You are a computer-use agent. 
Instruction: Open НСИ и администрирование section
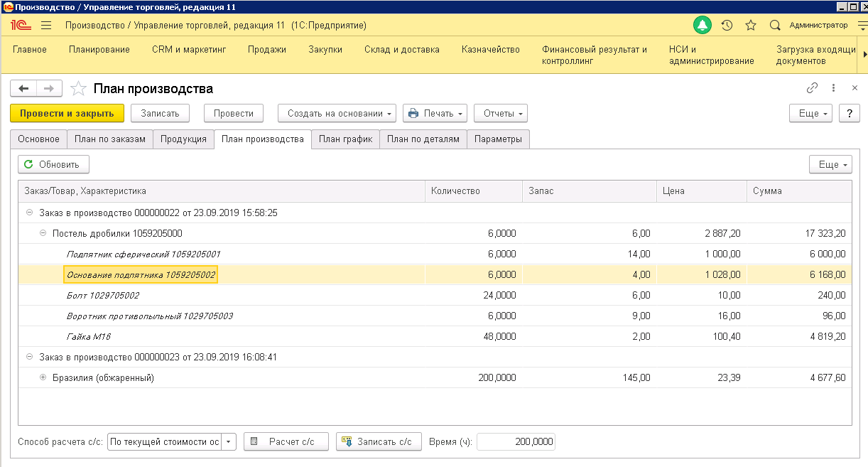pyautogui.click(x=711, y=55)
